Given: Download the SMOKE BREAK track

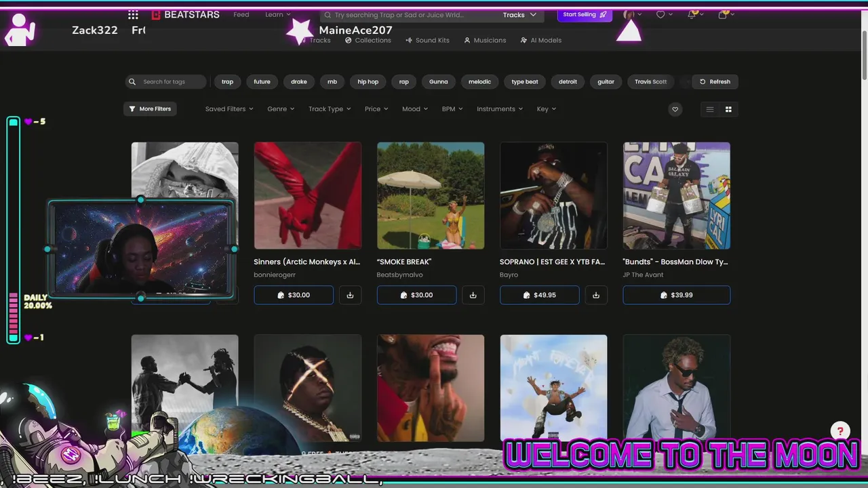Looking at the screenshot, I should click(473, 295).
